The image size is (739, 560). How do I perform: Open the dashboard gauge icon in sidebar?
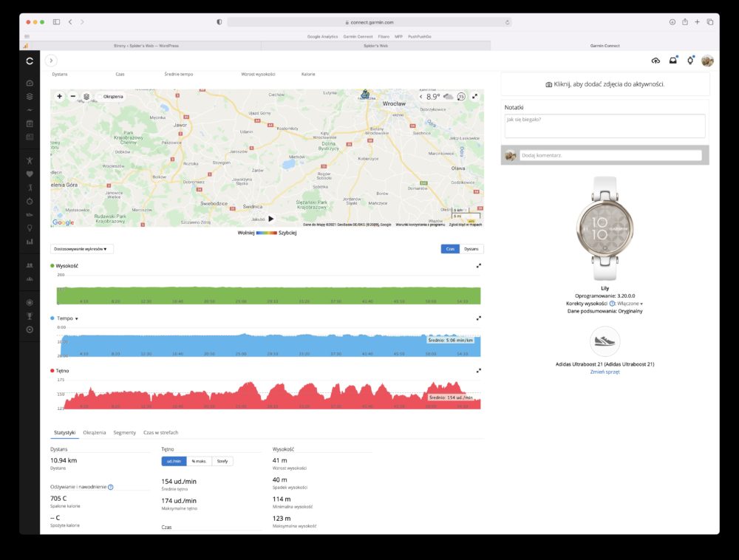pos(30,83)
